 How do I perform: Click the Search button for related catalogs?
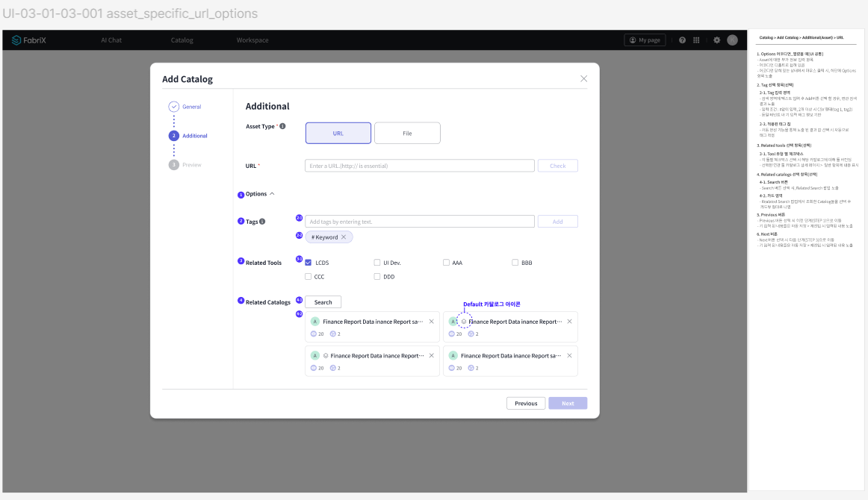(x=323, y=302)
